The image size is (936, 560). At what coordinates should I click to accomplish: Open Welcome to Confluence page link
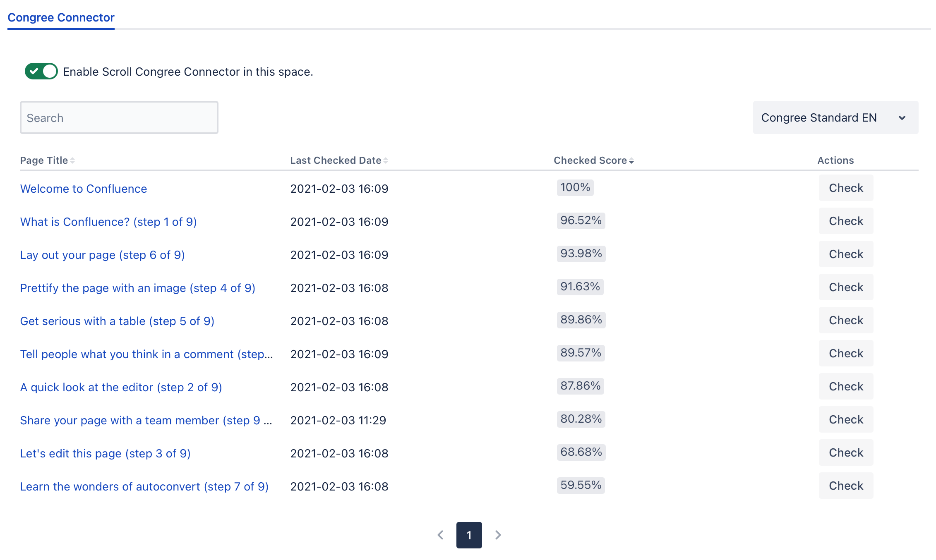pyautogui.click(x=84, y=189)
